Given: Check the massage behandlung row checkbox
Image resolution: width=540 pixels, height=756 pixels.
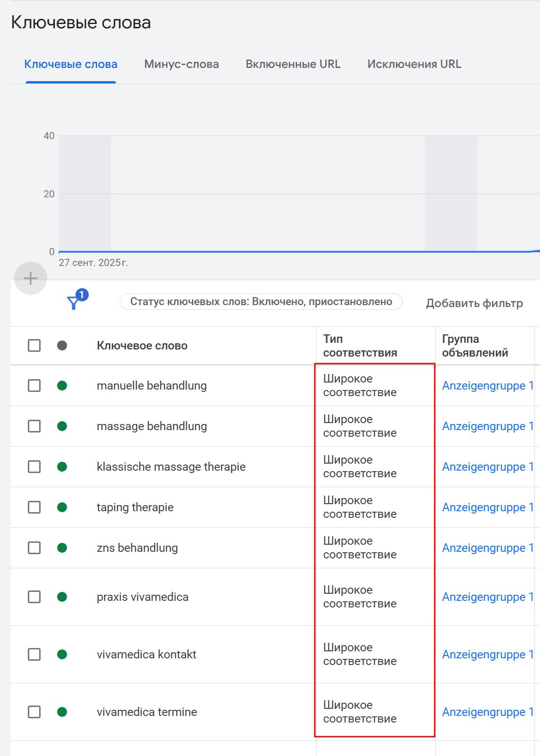Looking at the screenshot, I should 34,426.
